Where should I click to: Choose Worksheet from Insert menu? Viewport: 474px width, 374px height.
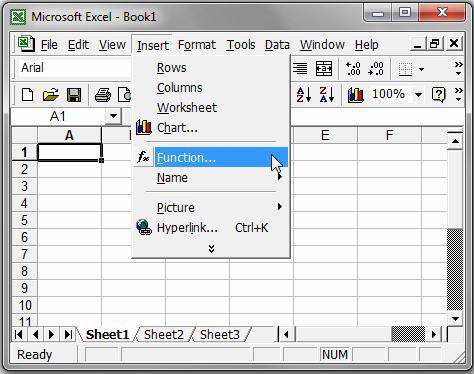pos(211,108)
